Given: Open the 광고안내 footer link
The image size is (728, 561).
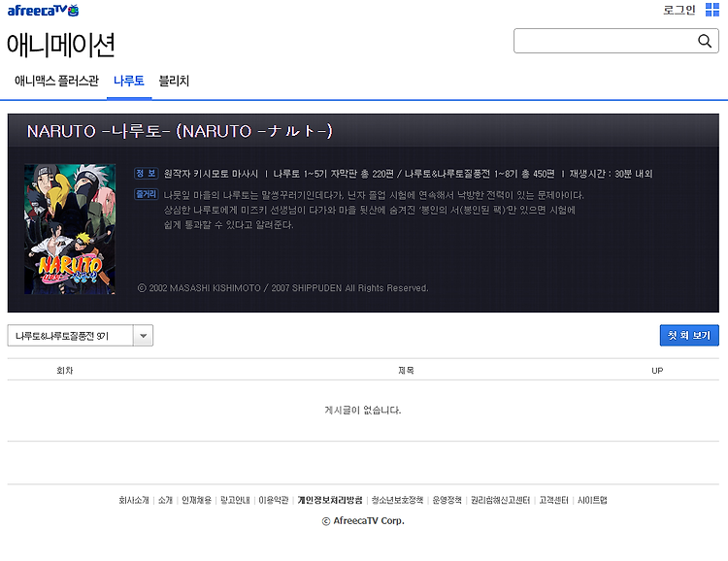Looking at the screenshot, I should pyautogui.click(x=235, y=500).
